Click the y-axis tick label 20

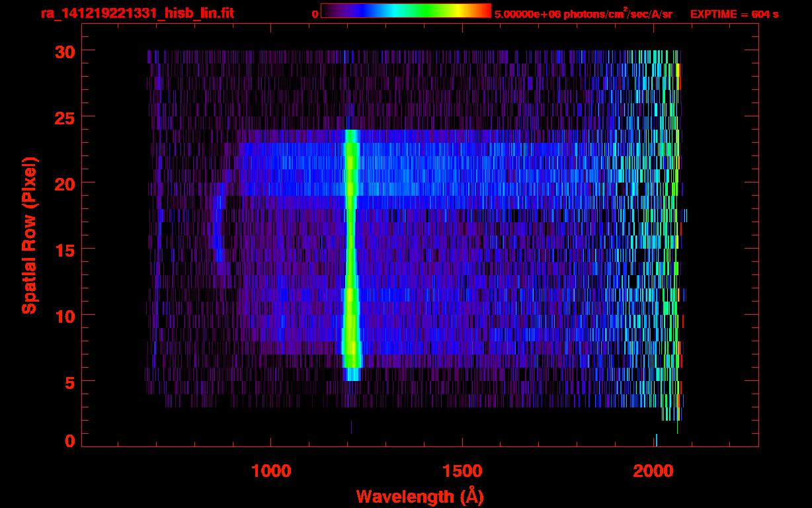pyautogui.click(x=65, y=183)
